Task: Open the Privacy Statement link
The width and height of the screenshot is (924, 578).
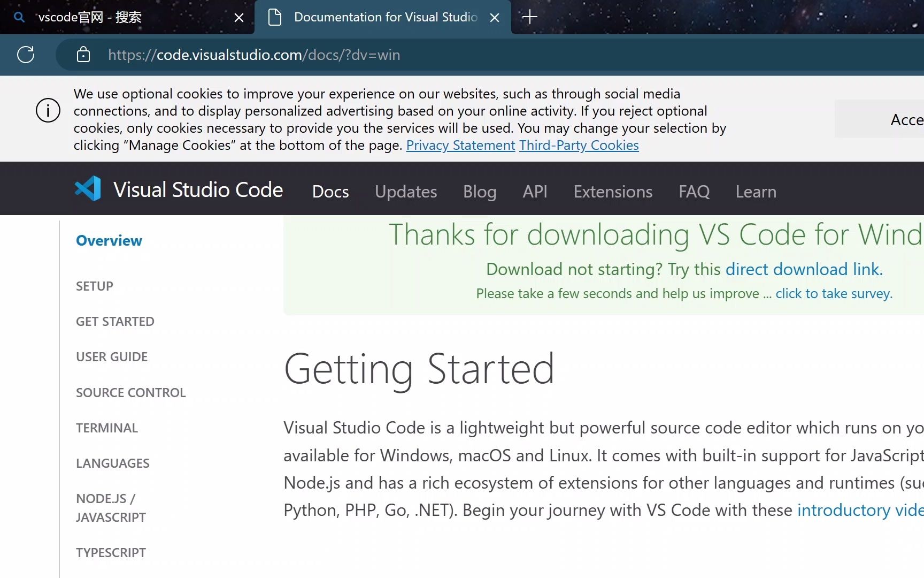Action: (x=460, y=145)
